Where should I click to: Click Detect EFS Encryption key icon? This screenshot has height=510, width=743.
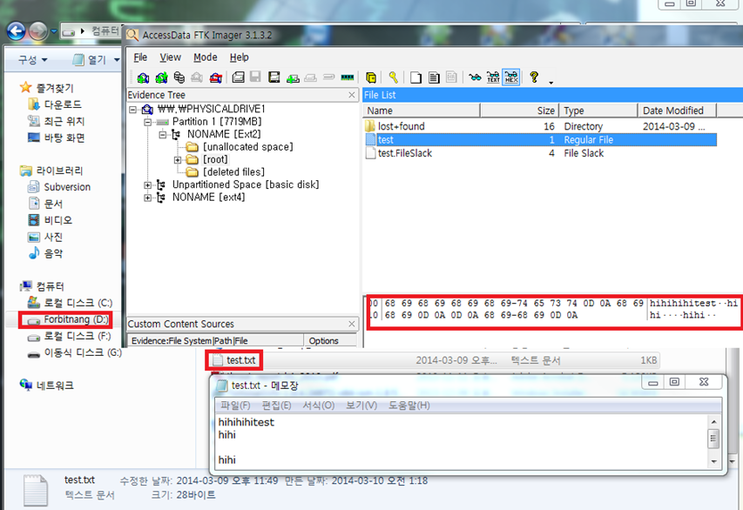[x=393, y=77]
